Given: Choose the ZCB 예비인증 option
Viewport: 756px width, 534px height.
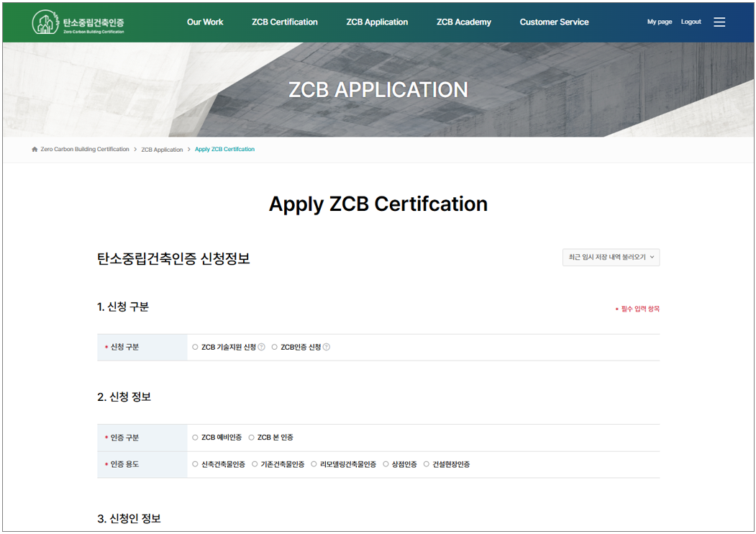Looking at the screenshot, I should tap(195, 438).
